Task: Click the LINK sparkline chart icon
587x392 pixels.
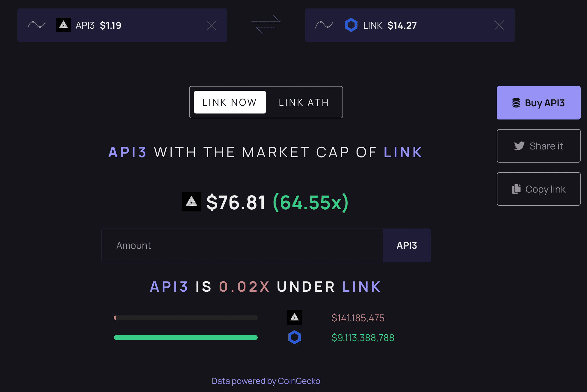Action: coord(324,25)
